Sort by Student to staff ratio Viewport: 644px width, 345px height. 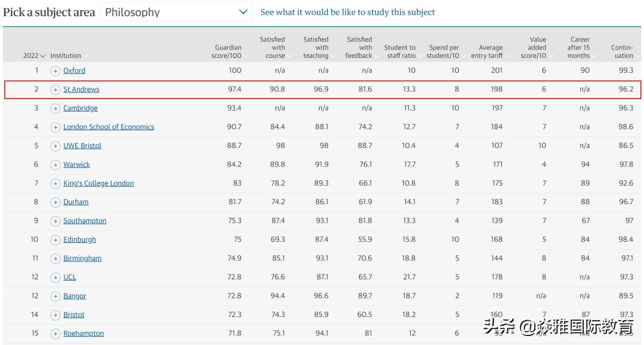coord(400,52)
